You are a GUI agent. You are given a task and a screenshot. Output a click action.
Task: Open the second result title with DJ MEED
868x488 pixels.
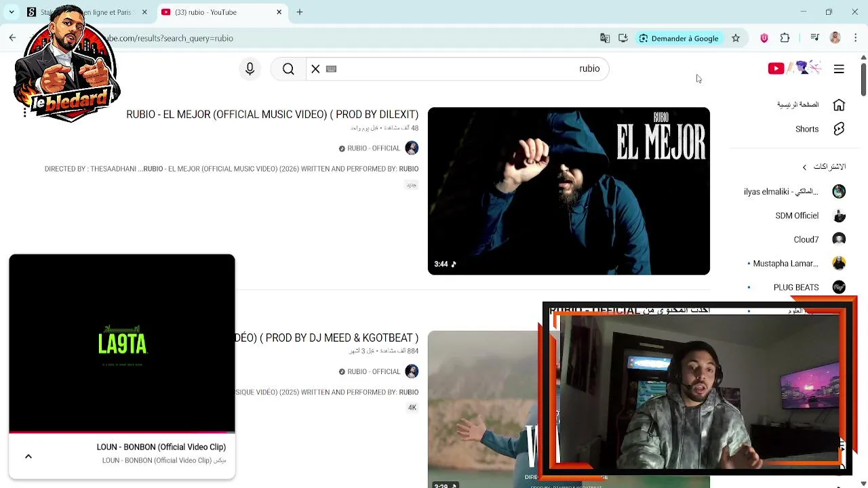(x=327, y=338)
